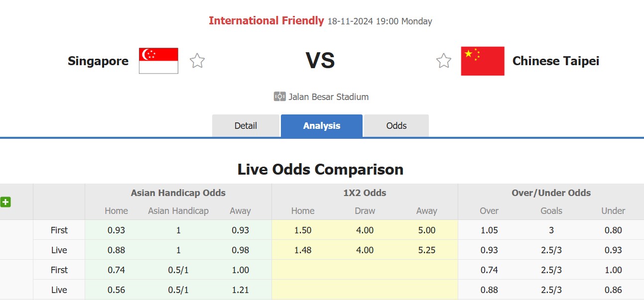Click the Goals value 2.5/3 in live row
This screenshot has width=644, height=300.
(551, 250)
